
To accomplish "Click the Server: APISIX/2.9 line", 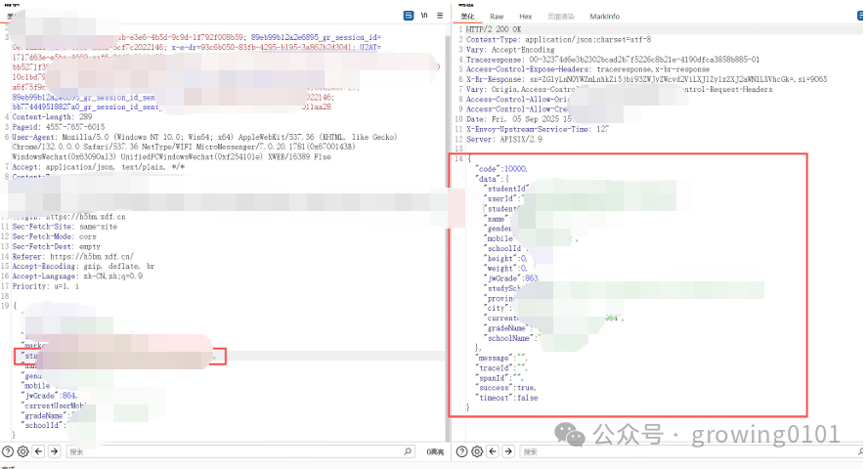I will [x=503, y=140].
